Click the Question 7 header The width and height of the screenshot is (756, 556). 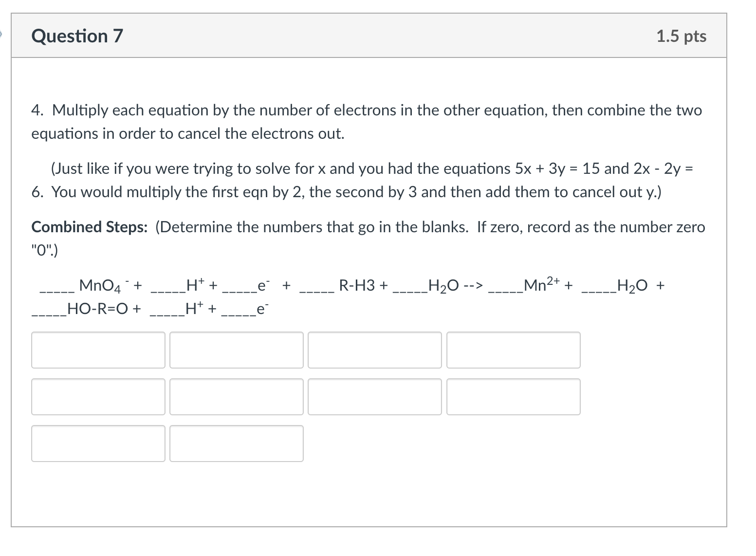pyautogui.click(x=76, y=36)
